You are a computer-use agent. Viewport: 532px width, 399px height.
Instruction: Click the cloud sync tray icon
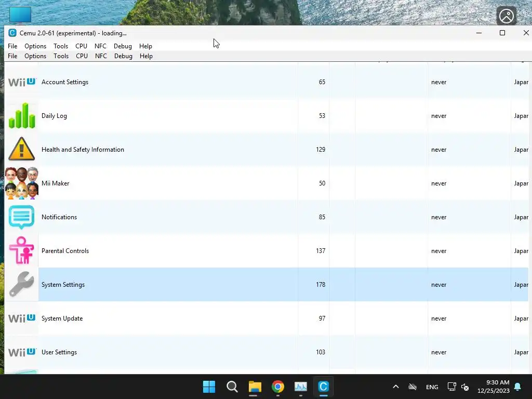click(412, 387)
